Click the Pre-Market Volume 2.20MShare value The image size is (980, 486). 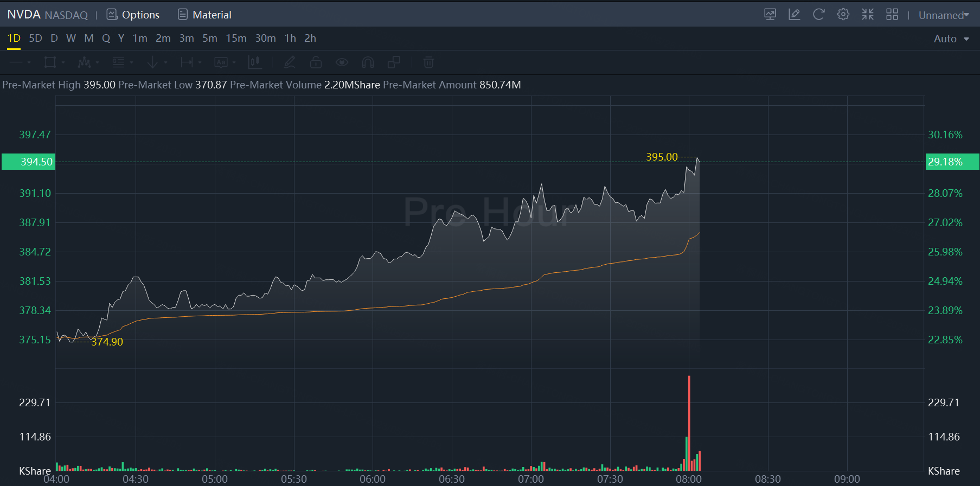[x=352, y=85]
